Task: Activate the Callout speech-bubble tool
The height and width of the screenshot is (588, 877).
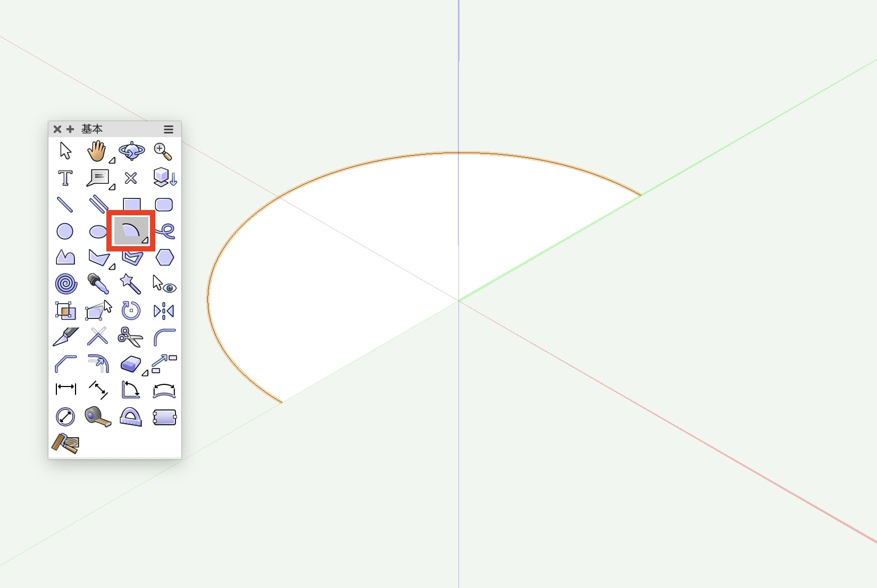Action: 99,178
